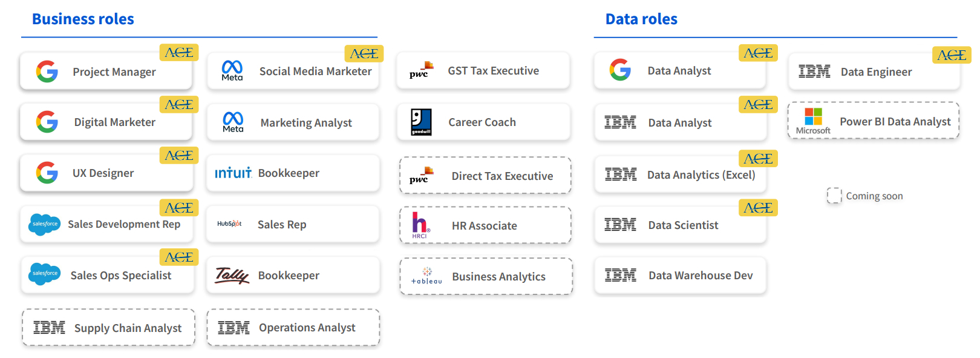Click the Coming soon legend box
This screenshot has width=980, height=358.
pos(834,196)
